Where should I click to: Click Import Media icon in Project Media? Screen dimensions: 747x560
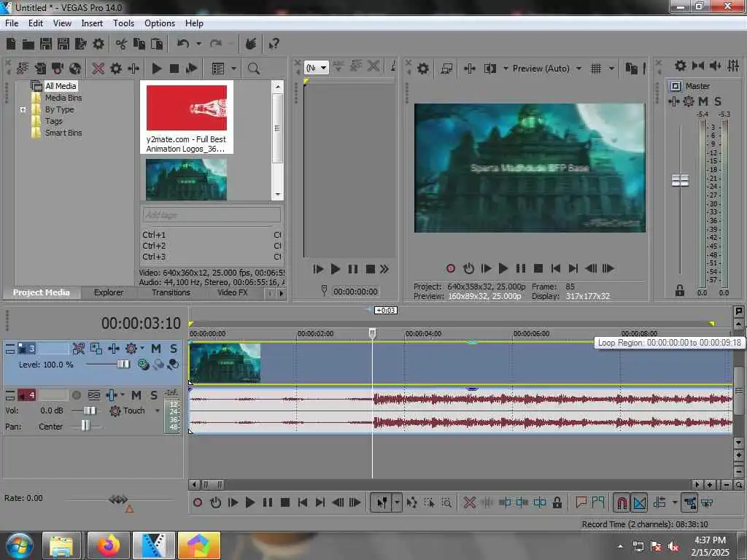[x=23, y=69]
